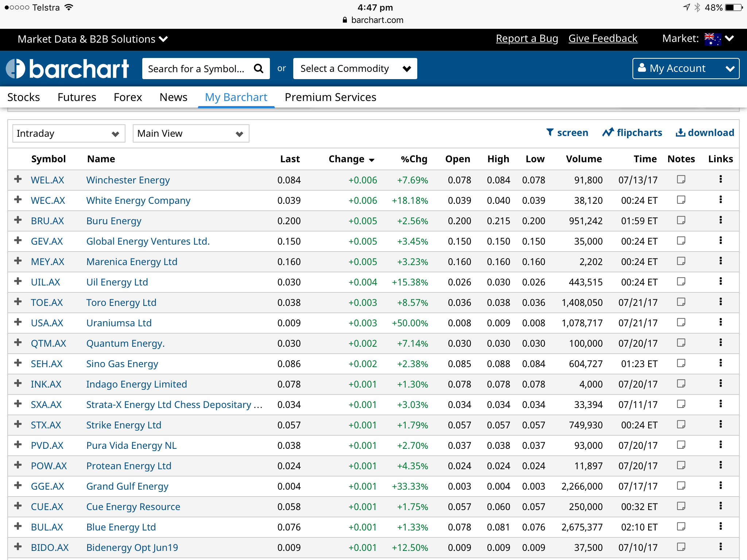Open the Premium Services menu
This screenshot has width=747, height=560.
pos(330,97)
